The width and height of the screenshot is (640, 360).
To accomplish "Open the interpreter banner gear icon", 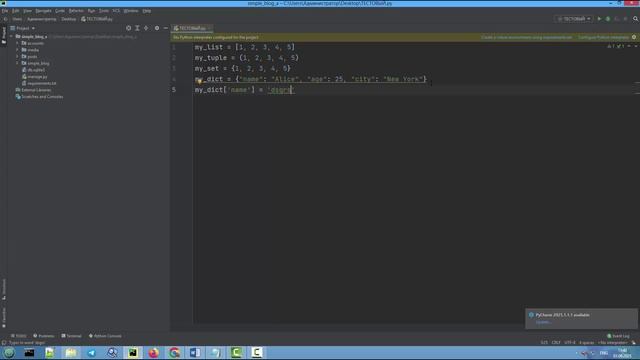I will (x=634, y=37).
